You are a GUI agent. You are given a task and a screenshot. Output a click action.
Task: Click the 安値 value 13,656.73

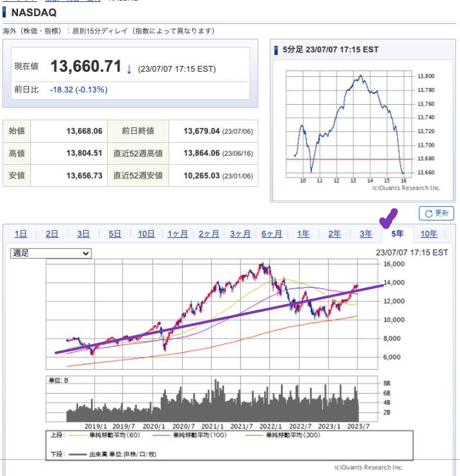click(x=84, y=176)
